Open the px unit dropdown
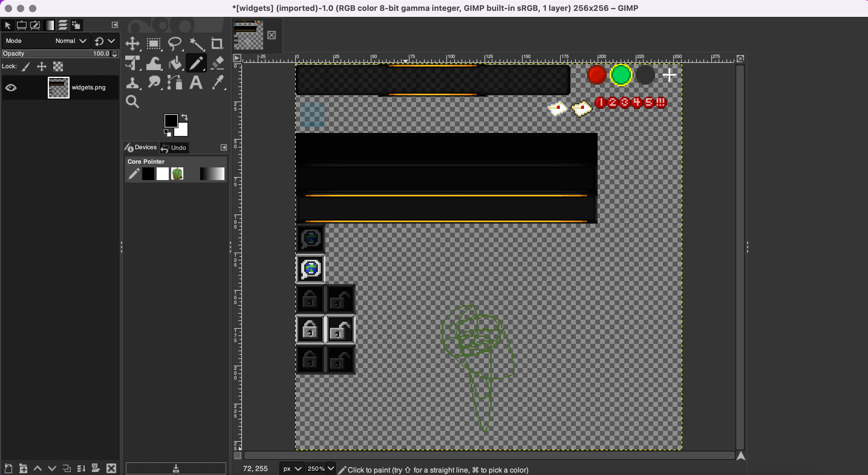The image size is (868, 475). (292, 469)
